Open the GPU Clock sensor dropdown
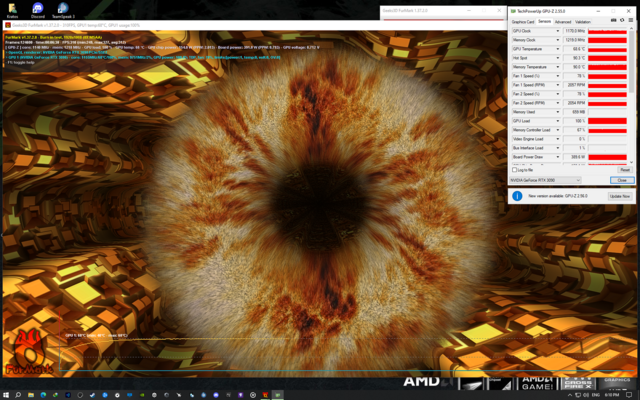This screenshot has height=400, width=640. 558,31
